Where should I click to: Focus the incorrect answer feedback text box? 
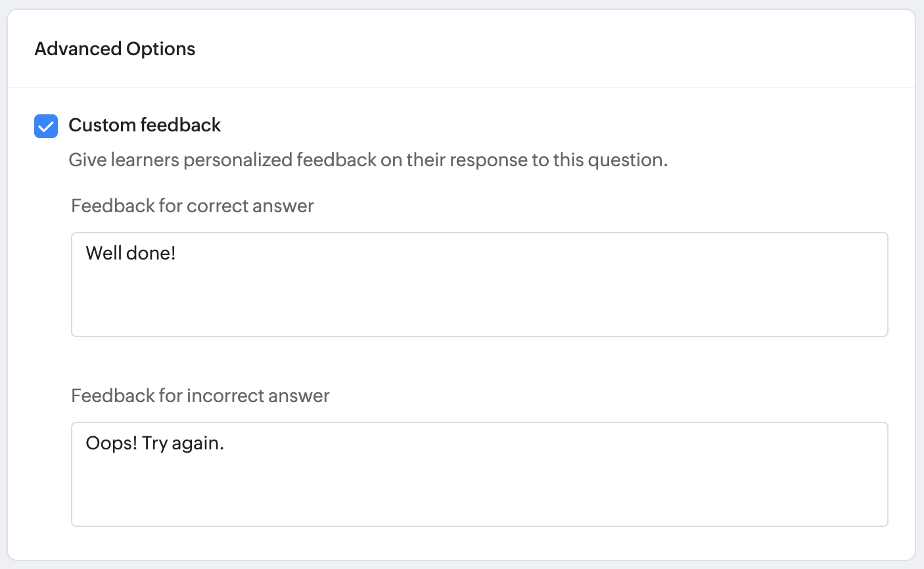(x=480, y=486)
